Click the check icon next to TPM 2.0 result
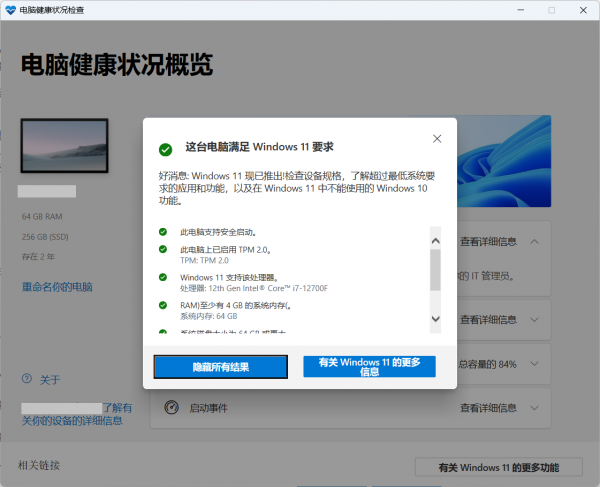Screen dimensions: 600x487 [x=163, y=249]
